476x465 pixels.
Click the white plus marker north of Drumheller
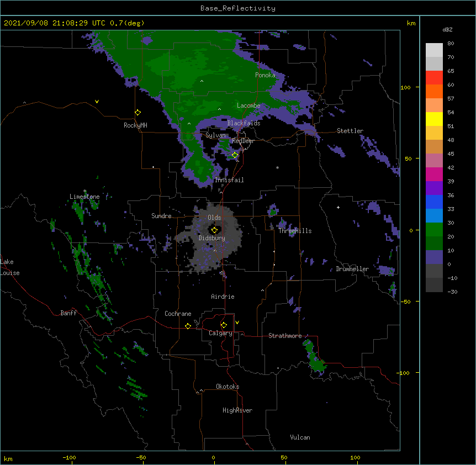click(338, 207)
